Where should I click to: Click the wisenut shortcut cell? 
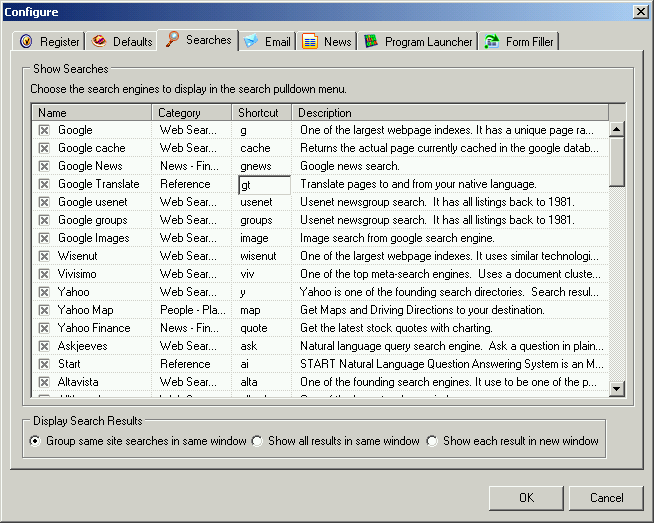click(258, 256)
